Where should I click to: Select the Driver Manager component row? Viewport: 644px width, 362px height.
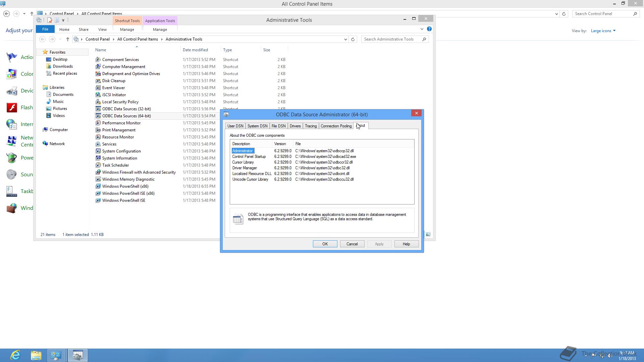[x=323, y=168]
